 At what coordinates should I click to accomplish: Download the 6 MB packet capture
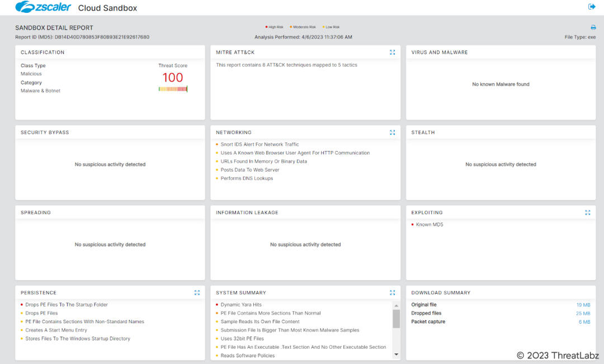coord(584,322)
